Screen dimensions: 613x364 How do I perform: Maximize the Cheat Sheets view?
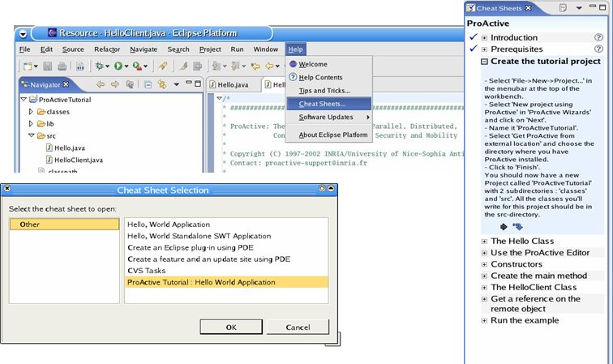(x=602, y=7)
